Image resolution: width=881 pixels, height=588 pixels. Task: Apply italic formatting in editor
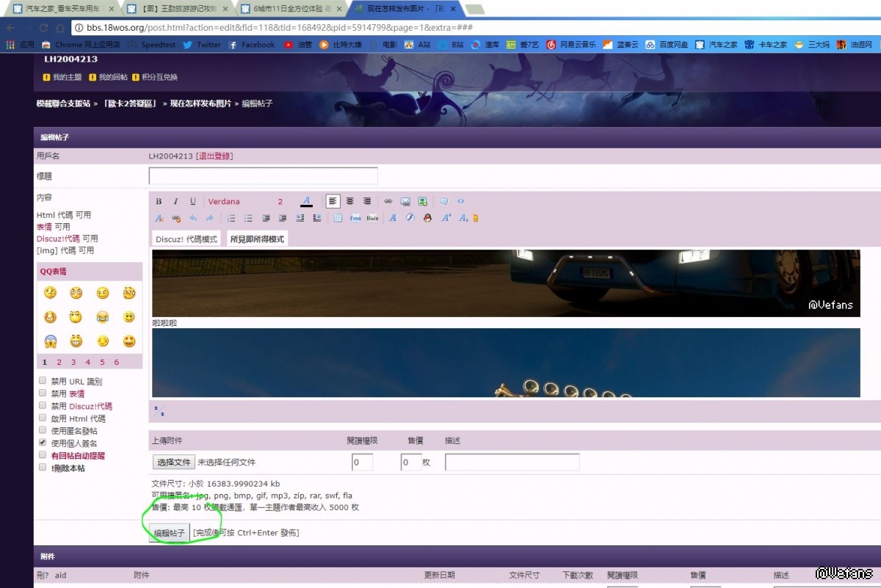point(176,202)
